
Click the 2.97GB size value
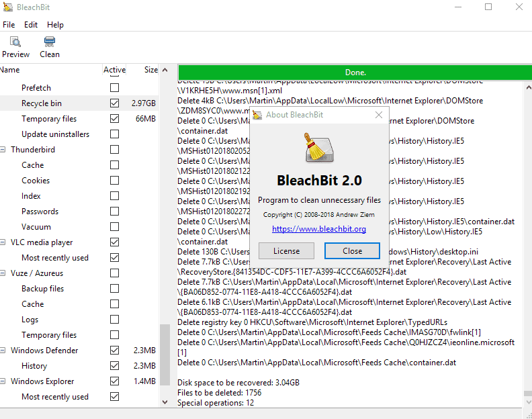tap(144, 103)
